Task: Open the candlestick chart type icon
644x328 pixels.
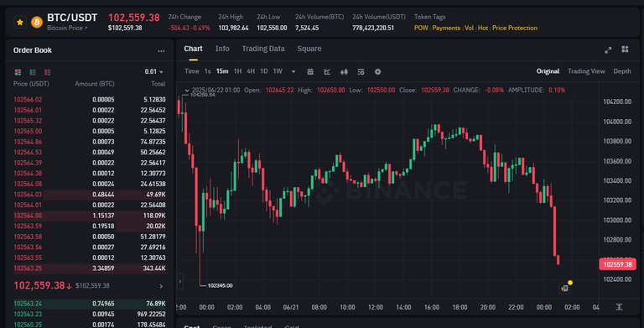Action: [x=344, y=72]
